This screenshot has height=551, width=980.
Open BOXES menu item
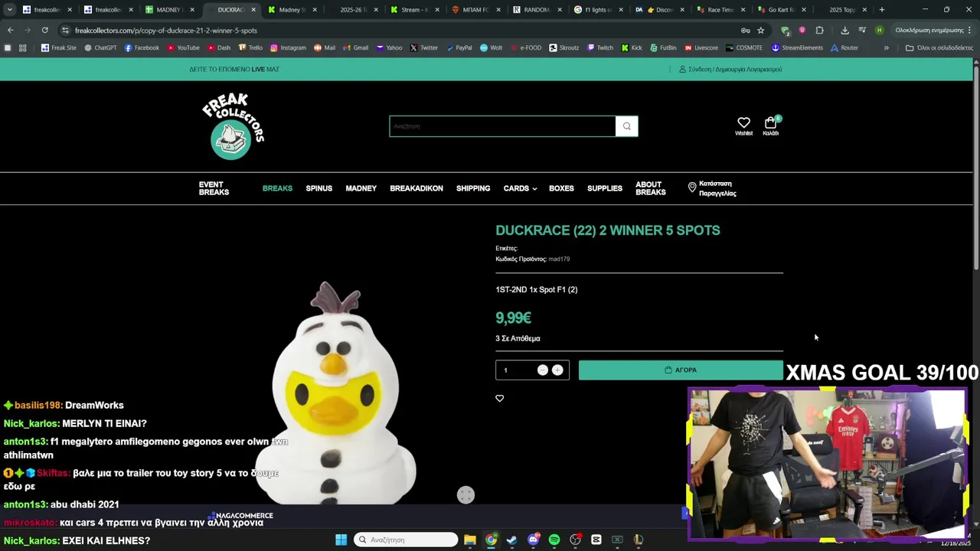click(561, 188)
